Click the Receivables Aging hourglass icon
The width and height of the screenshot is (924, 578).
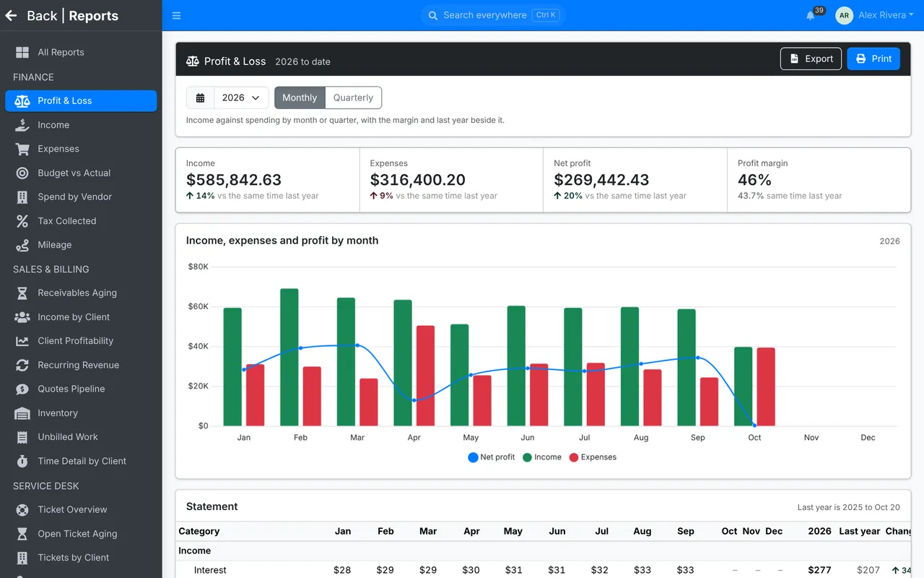coord(22,293)
